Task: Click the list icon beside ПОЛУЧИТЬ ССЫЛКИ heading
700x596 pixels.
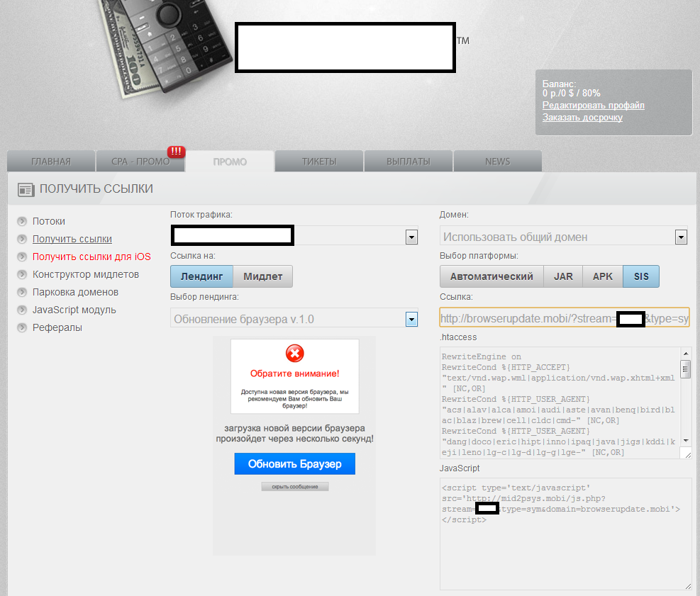Action: coord(26,190)
